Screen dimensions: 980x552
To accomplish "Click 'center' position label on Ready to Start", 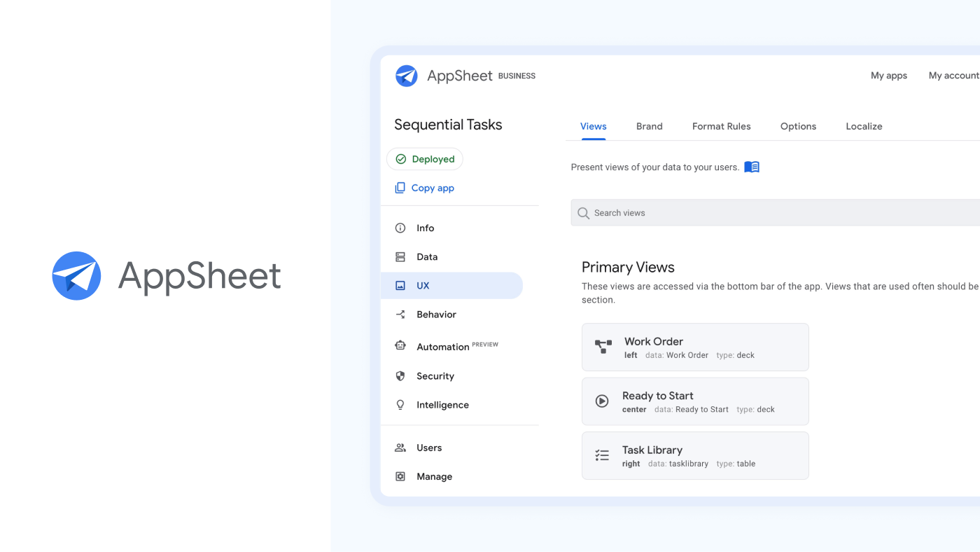I will point(634,410).
